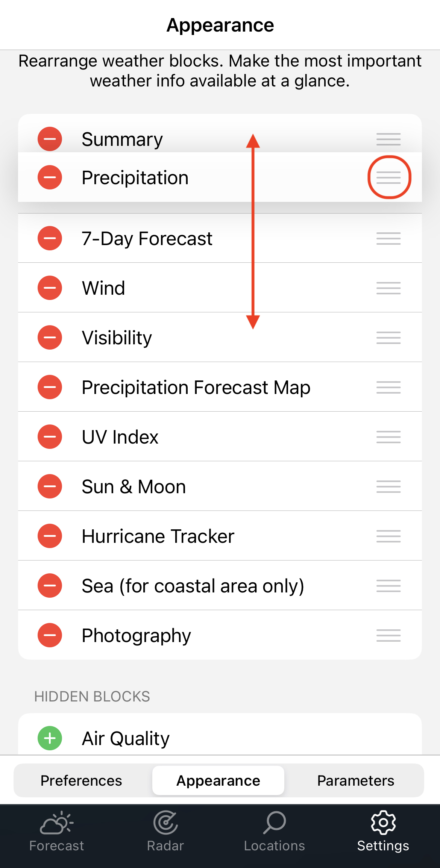Viewport: 440px width, 868px height.
Task: Go to the Forecast tab
Action: coord(56,832)
